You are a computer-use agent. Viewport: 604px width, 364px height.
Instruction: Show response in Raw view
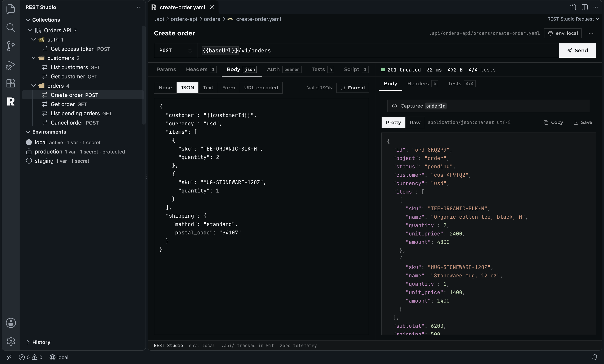click(415, 122)
